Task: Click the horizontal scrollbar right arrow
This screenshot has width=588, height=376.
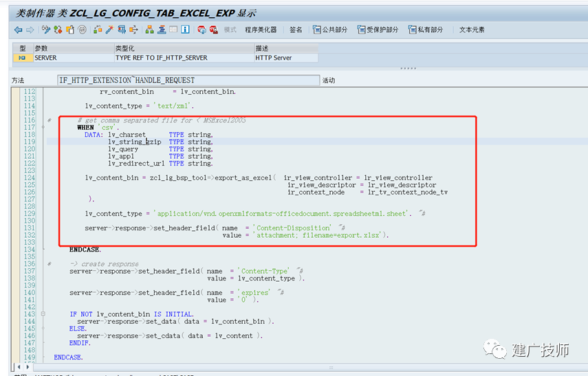Action: point(28,367)
